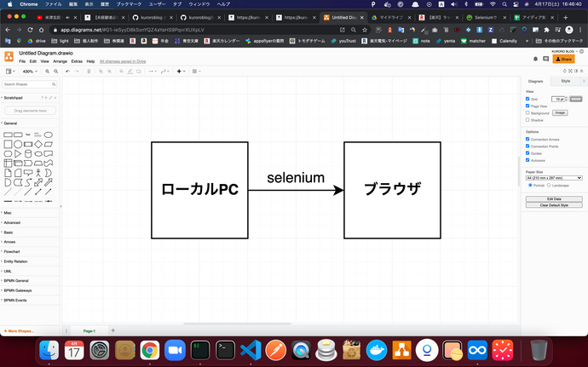Open the 430% zoom level dropdown

point(30,72)
